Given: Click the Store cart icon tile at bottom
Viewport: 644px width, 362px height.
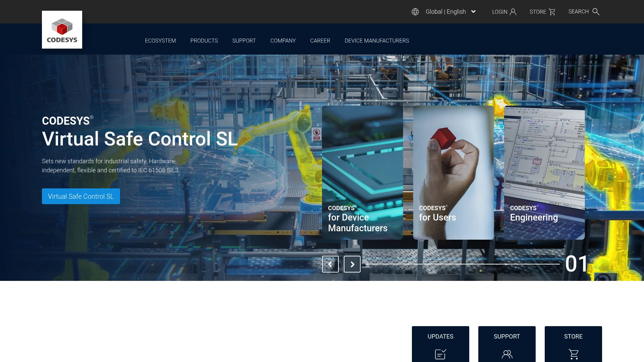Looking at the screenshot, I should point(573,354).
